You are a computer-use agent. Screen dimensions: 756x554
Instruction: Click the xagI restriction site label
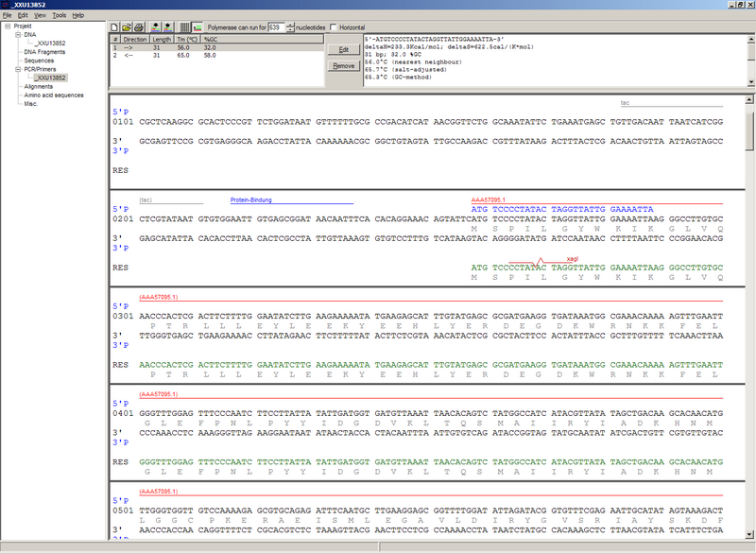(x=573, y=259)
